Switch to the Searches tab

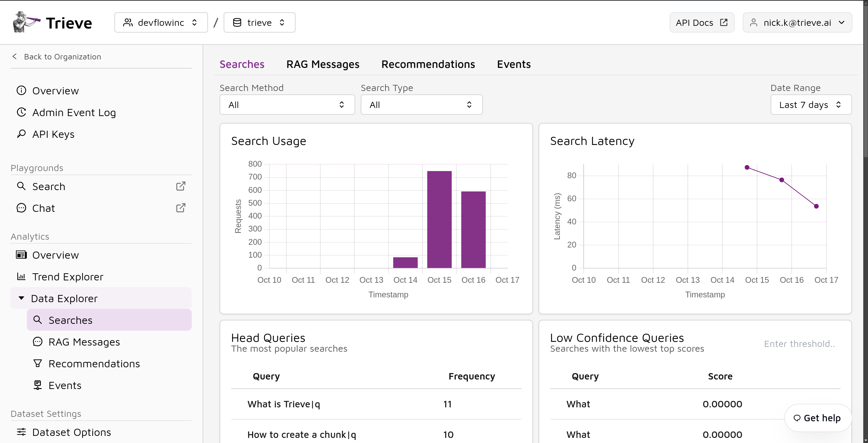point(242,64)
